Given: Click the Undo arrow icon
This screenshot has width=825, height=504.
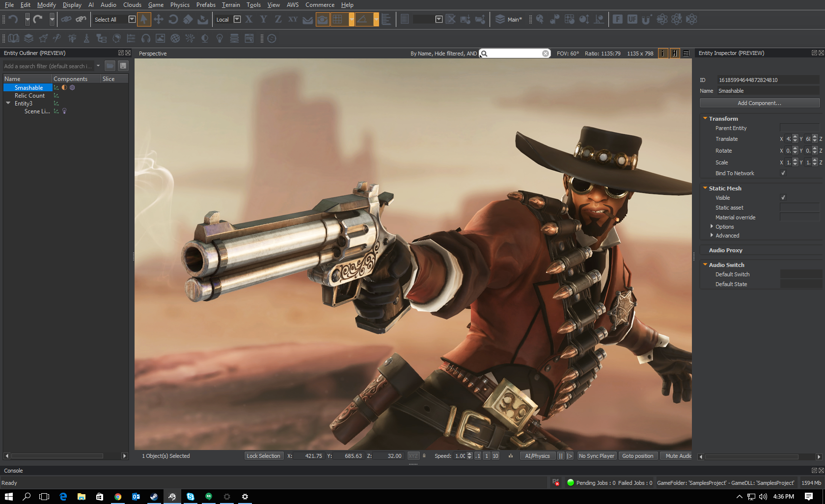Looking at the screenshot, I should point(13,20).
